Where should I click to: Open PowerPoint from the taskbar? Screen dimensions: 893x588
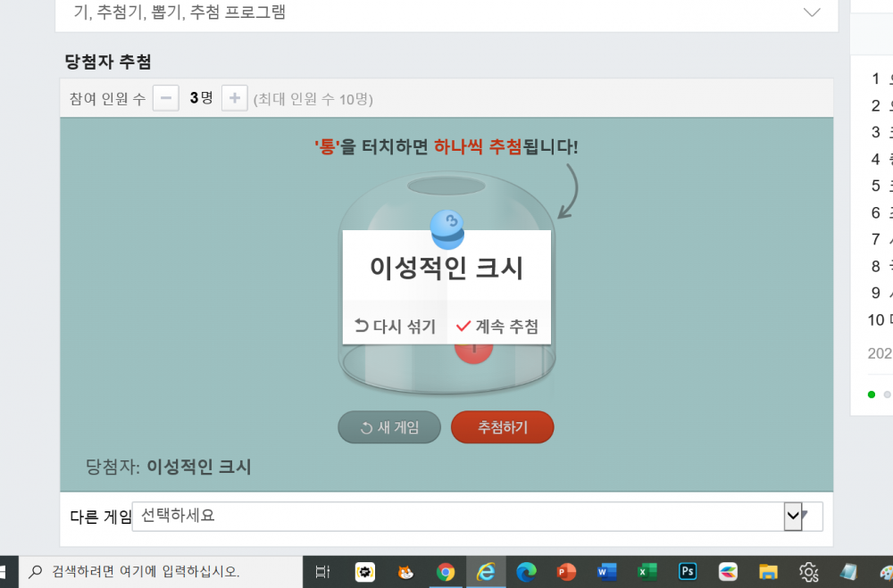click(566, 572)
